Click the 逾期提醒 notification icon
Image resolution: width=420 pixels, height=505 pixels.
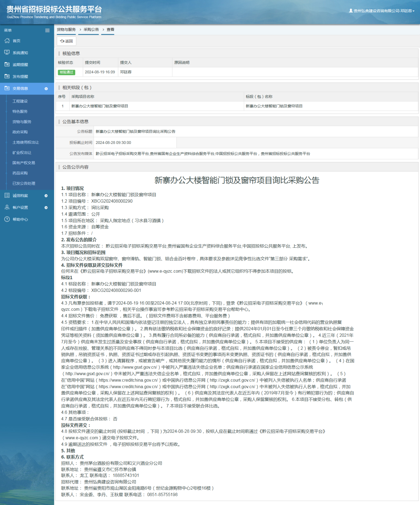(7, 64)
